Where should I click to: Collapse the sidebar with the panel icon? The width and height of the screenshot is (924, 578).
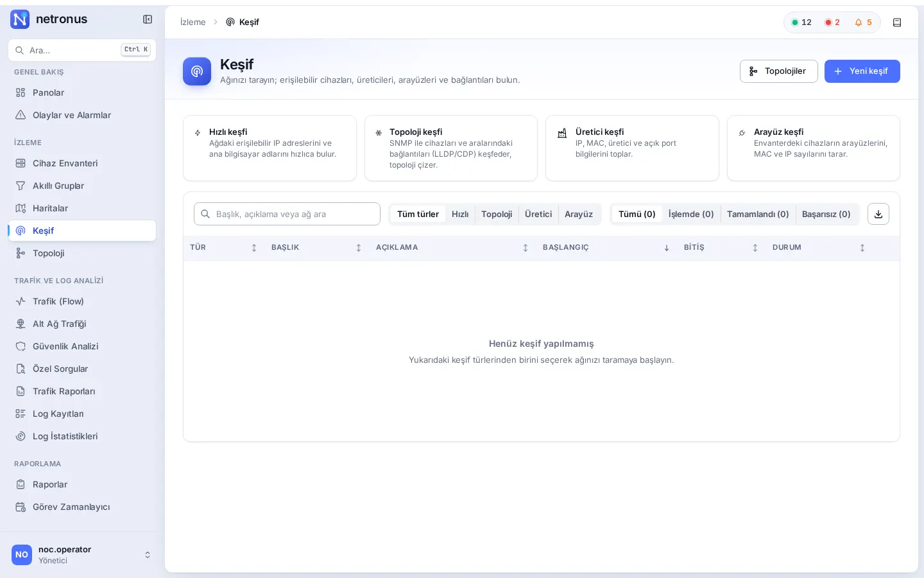(148, 19)
